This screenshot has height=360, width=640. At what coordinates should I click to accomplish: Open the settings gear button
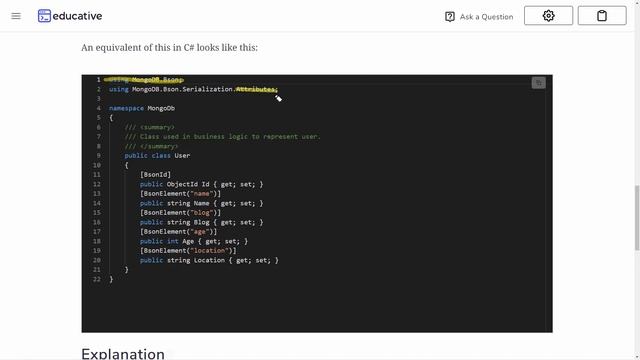548,16
